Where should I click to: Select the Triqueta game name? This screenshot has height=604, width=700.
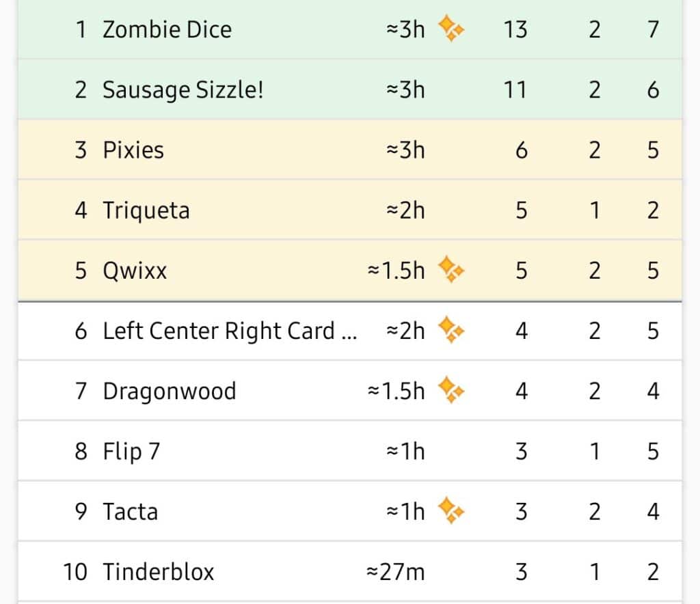(146, 210)
